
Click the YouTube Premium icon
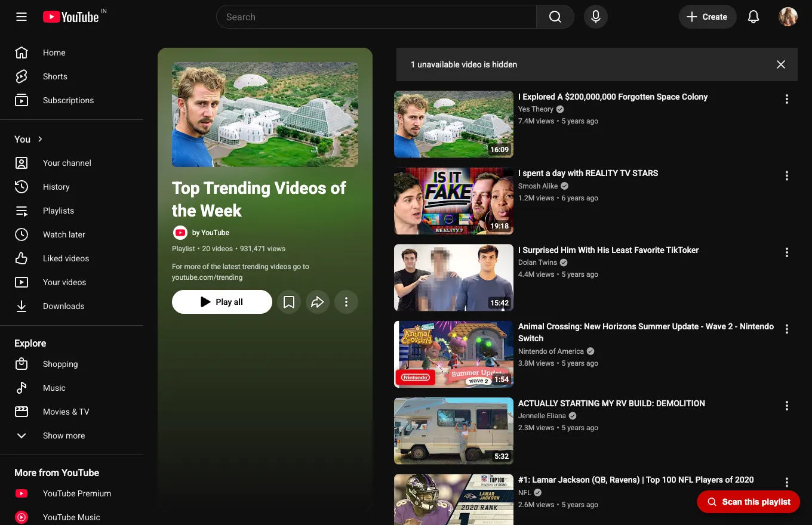tap(21, 493)
